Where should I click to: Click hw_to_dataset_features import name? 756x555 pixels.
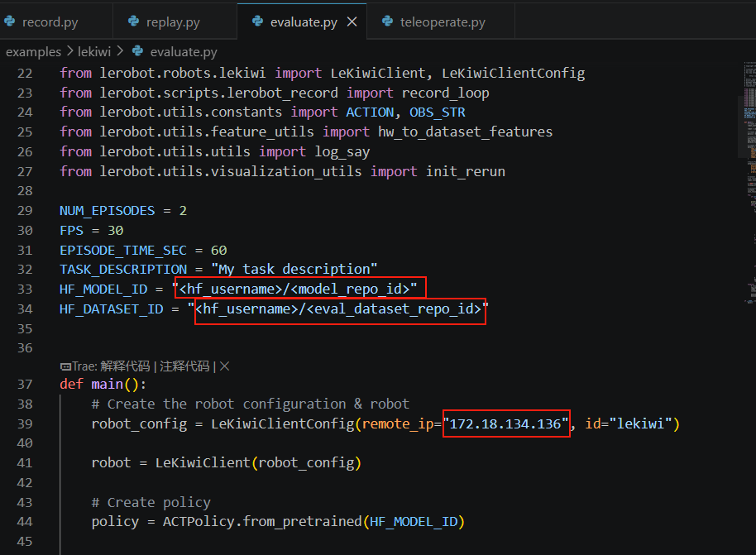pyautogui.click(x=466, y=132)
